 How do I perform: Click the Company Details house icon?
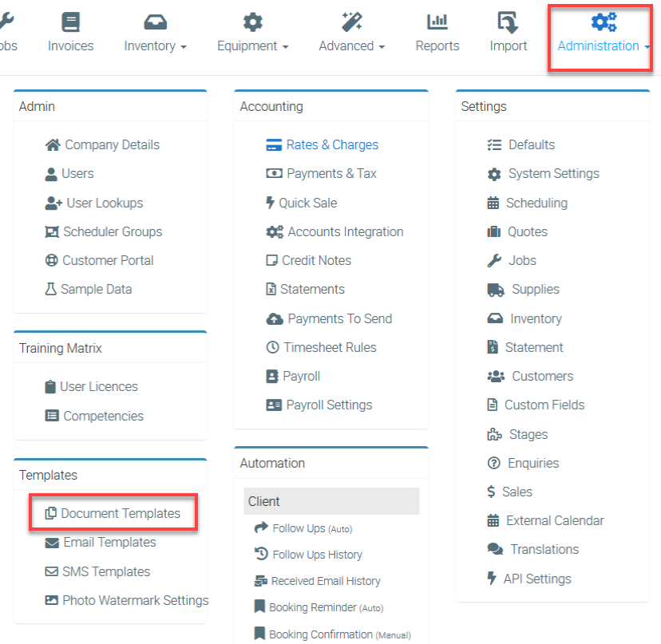(53, 145)
